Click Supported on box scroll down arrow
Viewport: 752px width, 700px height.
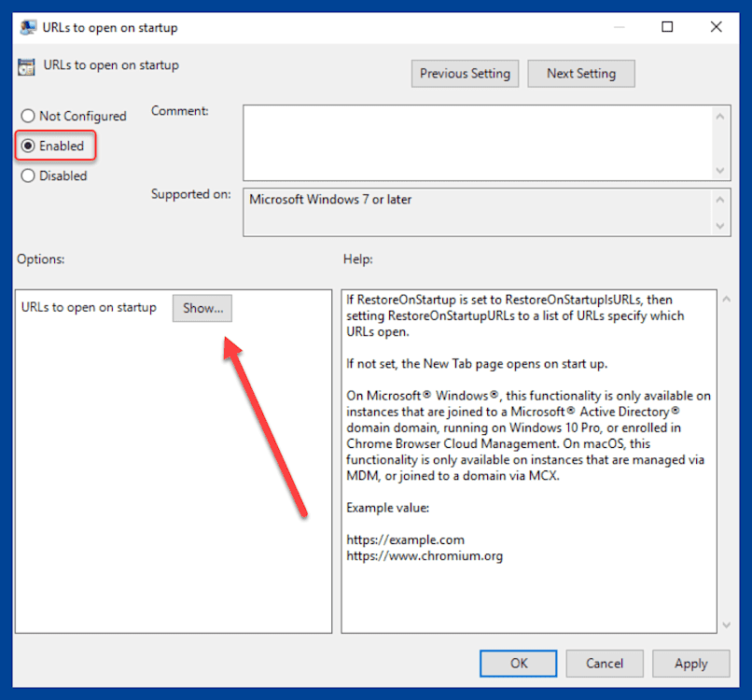point(720,226)
